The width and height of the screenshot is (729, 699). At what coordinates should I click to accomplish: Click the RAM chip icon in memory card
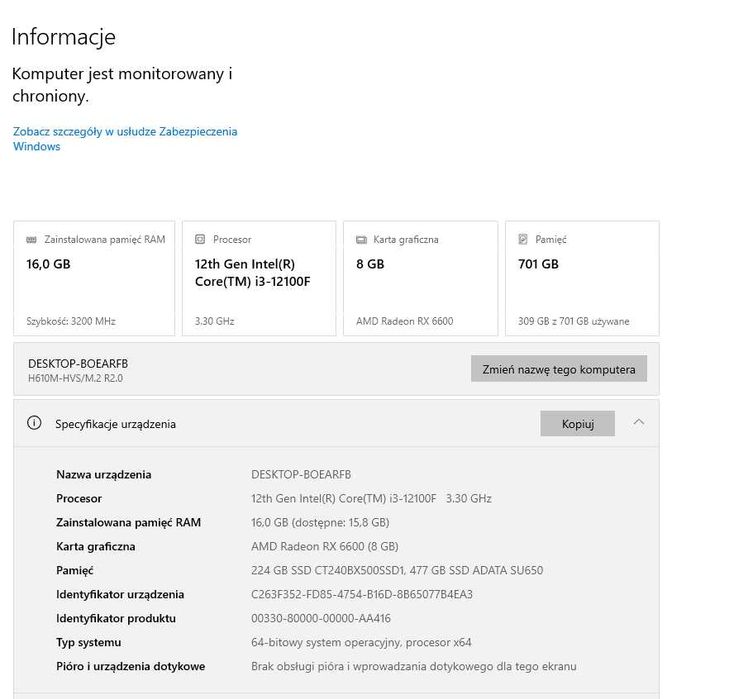pos(32,240)
